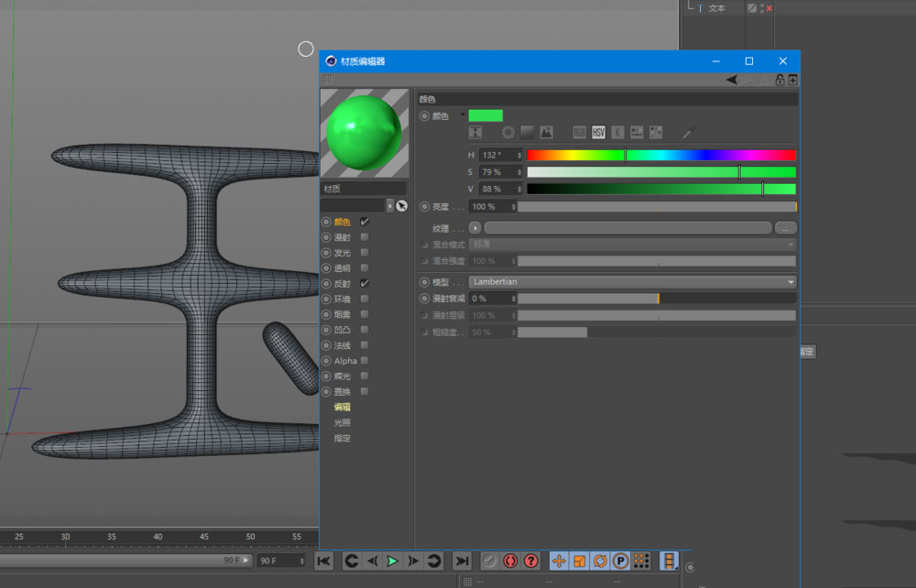Click the texture browse '...' button
916x588 pixels.
point(785,227)
